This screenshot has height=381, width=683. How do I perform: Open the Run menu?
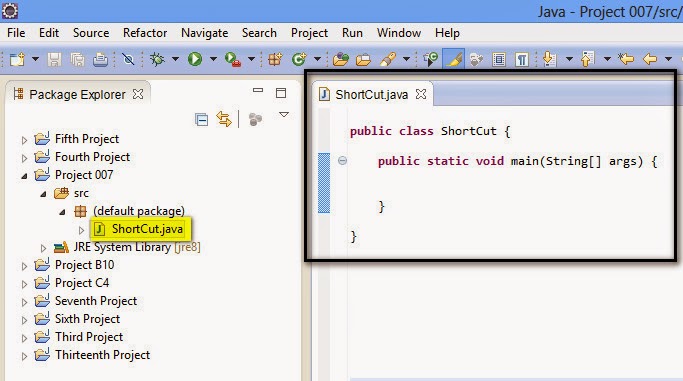coord(352,33)
